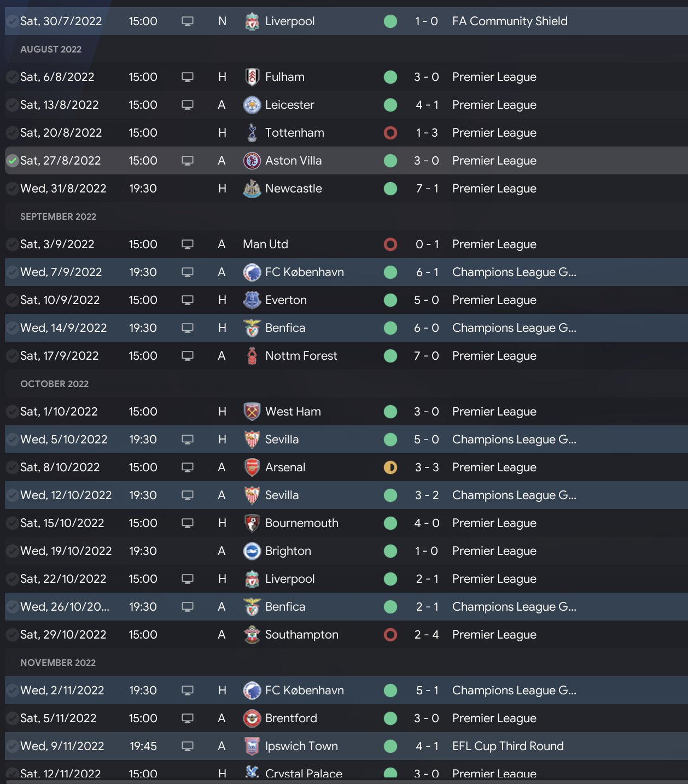Open the FA Community Shield competition link

[509, 21]
